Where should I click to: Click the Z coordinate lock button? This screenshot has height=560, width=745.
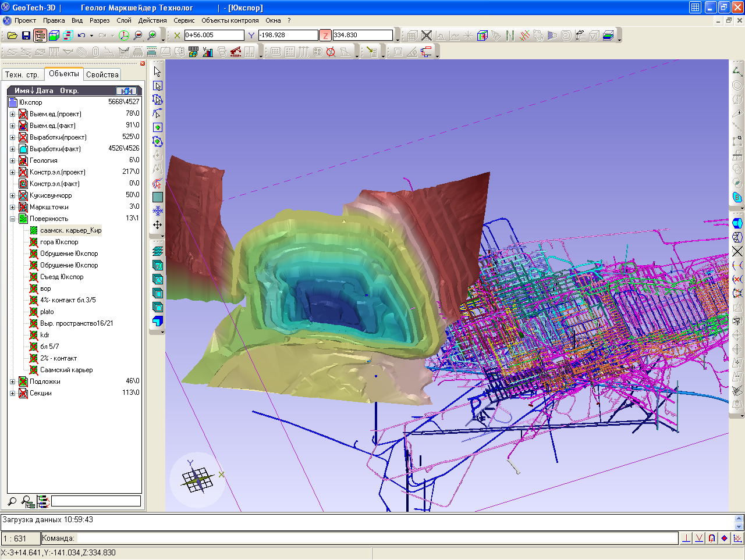[325, 35]
